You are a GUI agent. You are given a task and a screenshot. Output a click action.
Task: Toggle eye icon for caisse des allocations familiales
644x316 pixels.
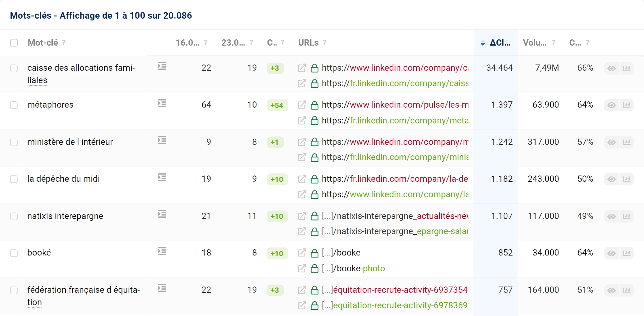[611, 69]
